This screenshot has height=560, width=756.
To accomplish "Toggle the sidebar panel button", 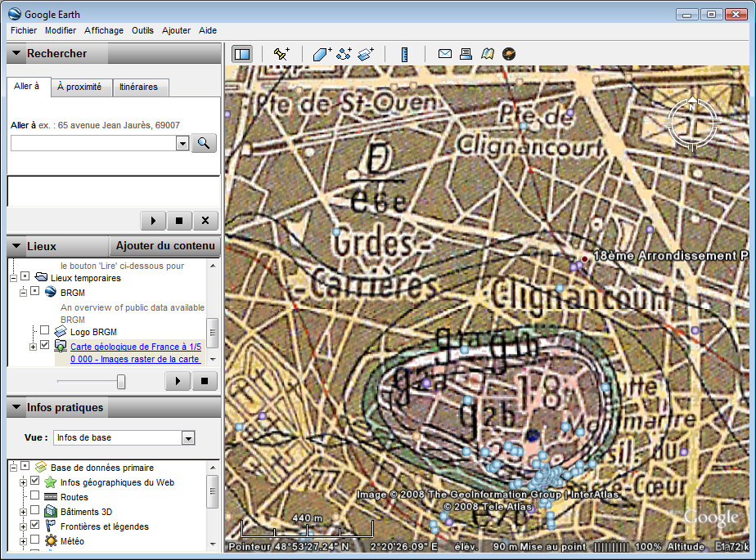I will pos(242,54).
